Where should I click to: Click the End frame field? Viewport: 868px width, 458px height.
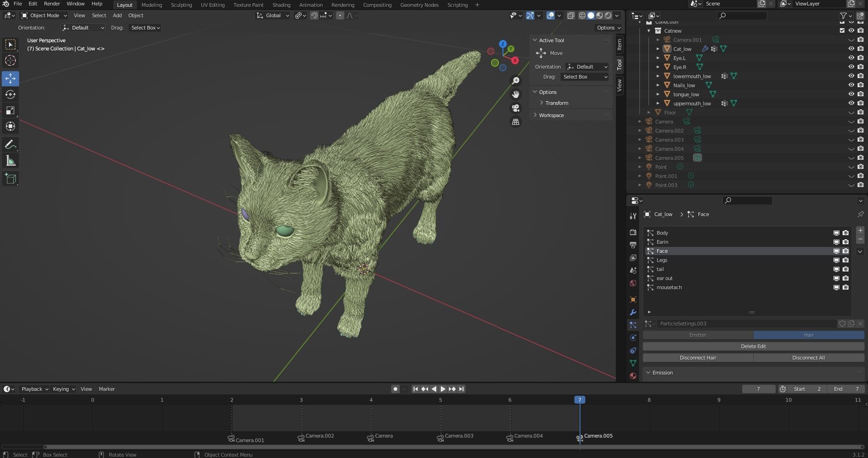[x=846, y=389]
